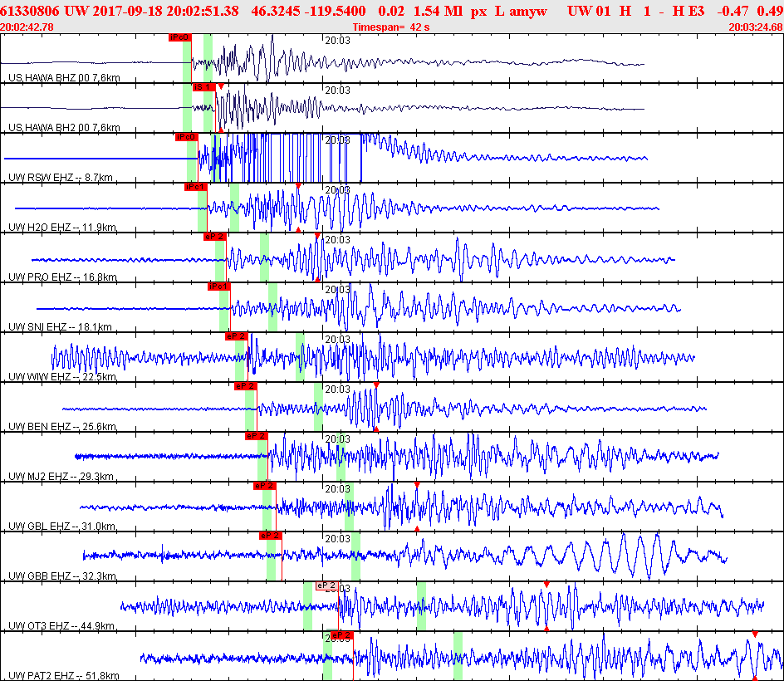Click the event ID 61330806 in the header
The width and height of the screenshot is (784, 681).
[x=30, y=11]
